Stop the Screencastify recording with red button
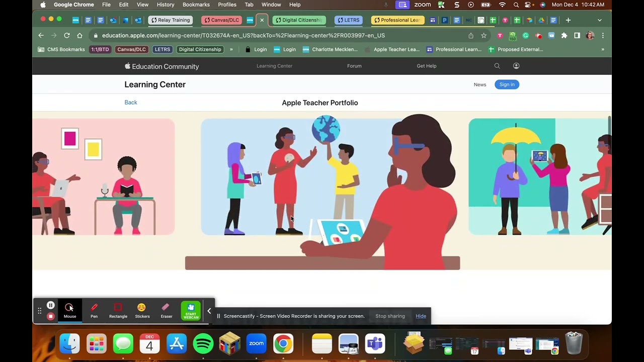The height and width of the screenshot is (362, 644). click(x=51, y=316)
